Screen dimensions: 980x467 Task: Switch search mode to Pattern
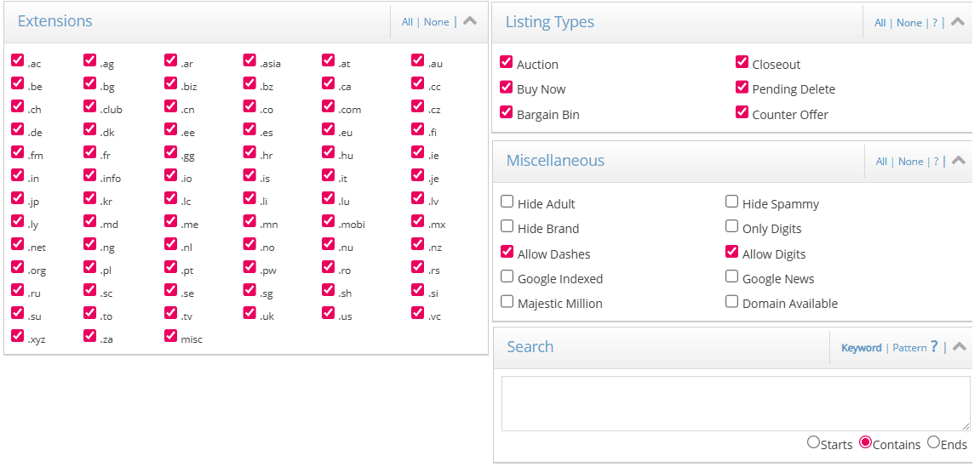click(909, 348)
